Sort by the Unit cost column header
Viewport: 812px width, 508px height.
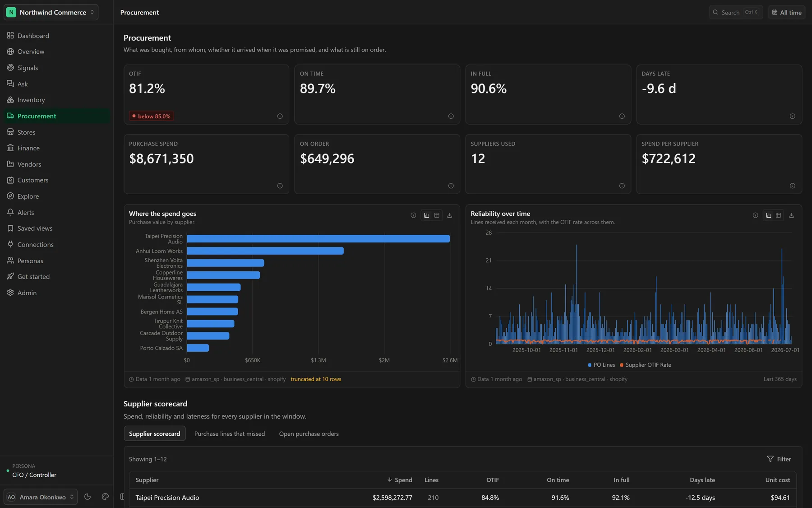[x=778, y=480]
